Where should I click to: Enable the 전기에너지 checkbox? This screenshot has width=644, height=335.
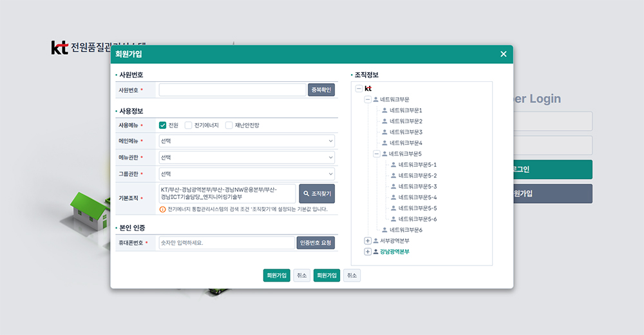pos(189,125)
